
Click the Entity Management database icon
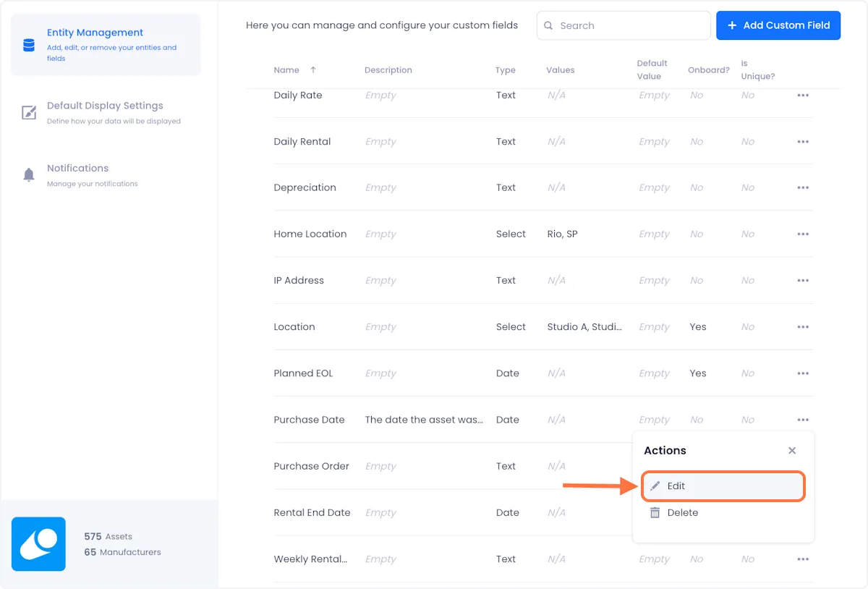[x=29, y=45]
